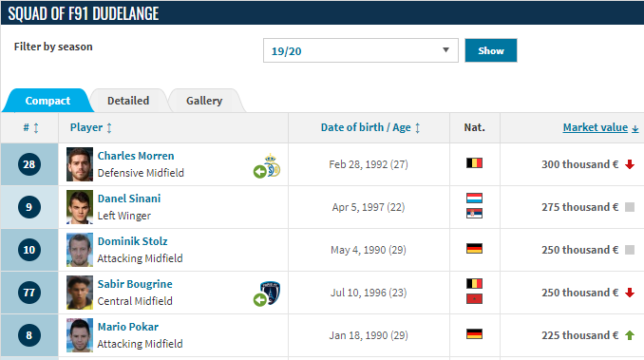Click the Morocco flag in Sabir Bougrine's row
This screenshot has width=644, height=360.
tap(474, 299)
